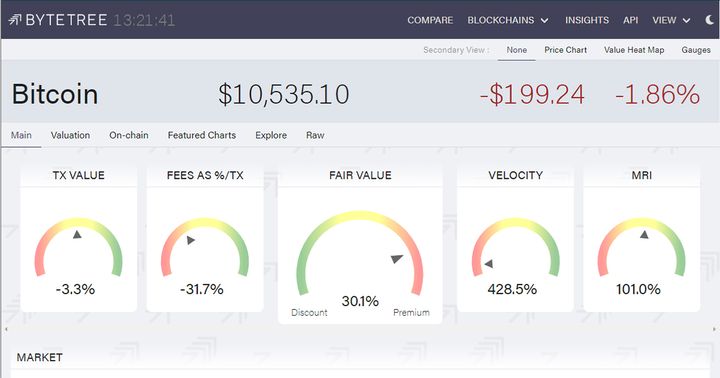Switch to the Featured Charts tab
This screenshot has width=720, height=378.
point(202,135)
